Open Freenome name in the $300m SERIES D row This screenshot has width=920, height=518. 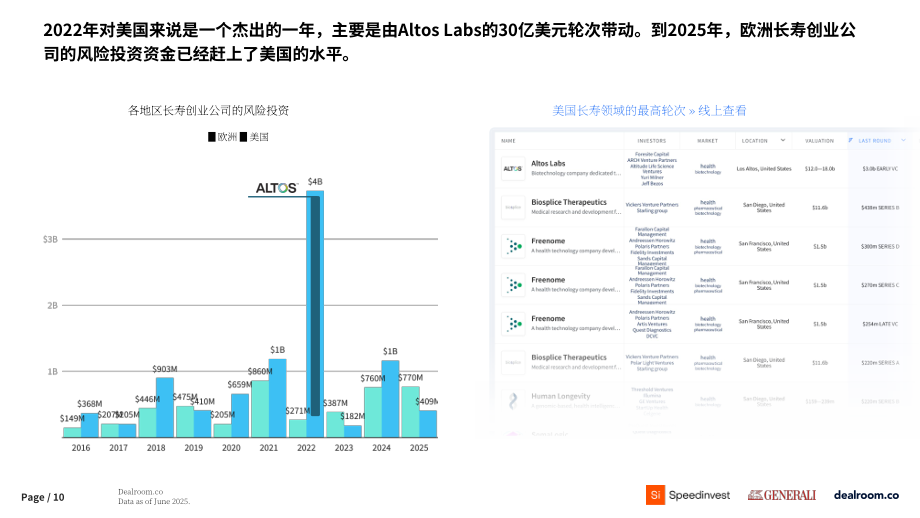[548, 241]
